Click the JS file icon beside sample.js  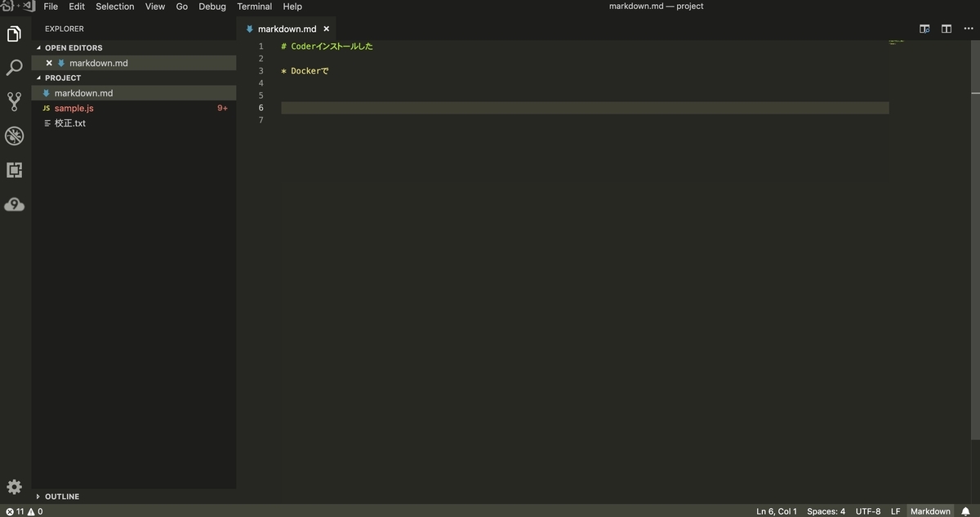click(47, 108)
